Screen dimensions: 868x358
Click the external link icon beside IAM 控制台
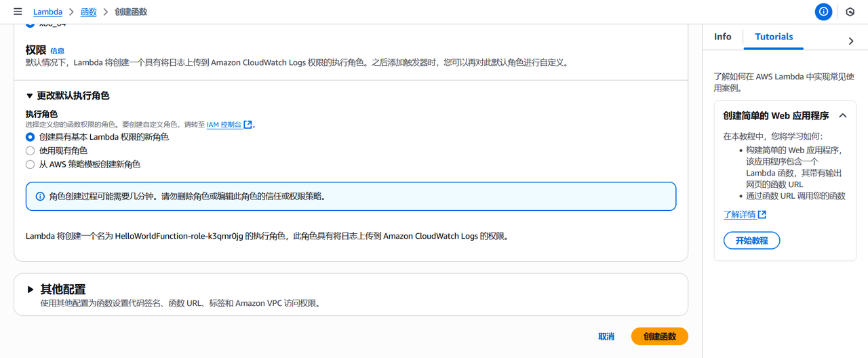coord(248,125)
